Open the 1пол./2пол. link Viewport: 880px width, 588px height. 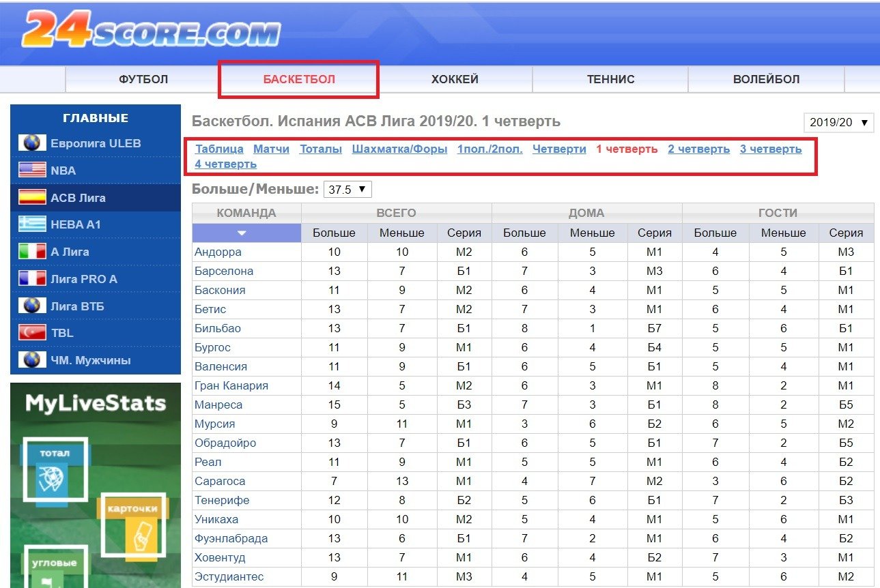(x=489, y=149)
